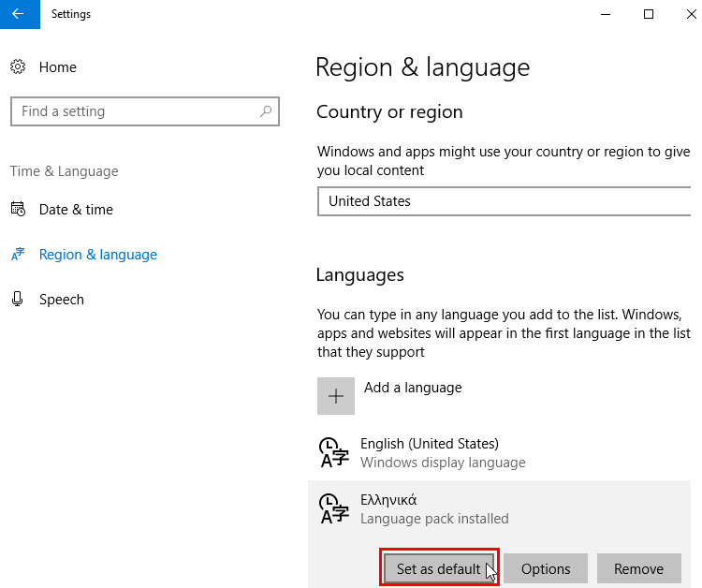Open the Speech settings page

coord(62,300)
